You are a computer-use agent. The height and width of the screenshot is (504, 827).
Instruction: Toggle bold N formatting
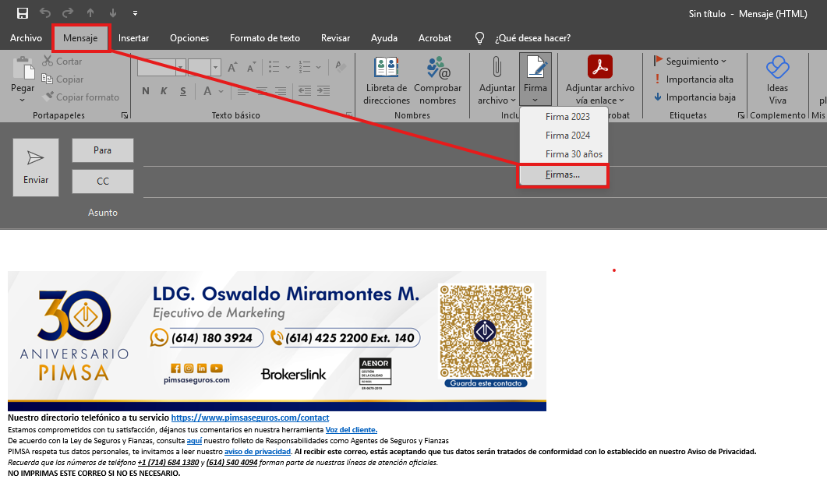point(146,90)
